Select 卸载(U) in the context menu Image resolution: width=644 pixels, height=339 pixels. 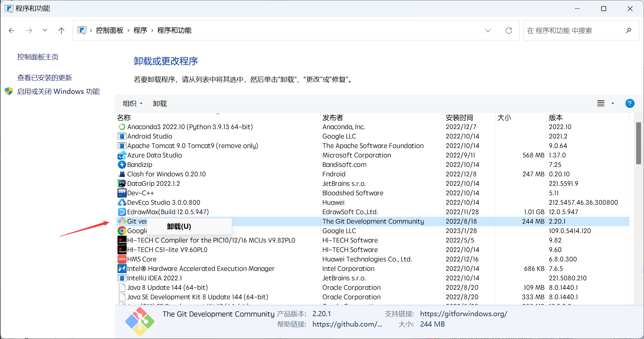click(x=189, y=226)
